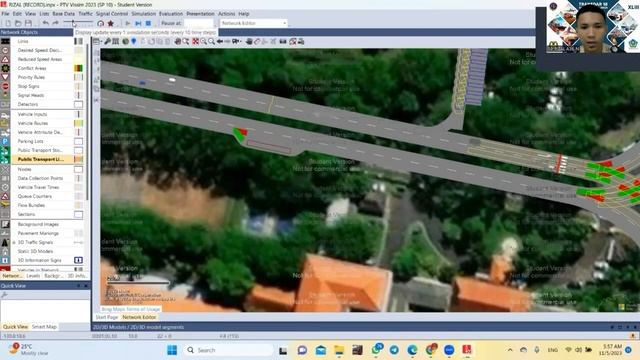Click the Open file toolbar icon

point(18,23)
